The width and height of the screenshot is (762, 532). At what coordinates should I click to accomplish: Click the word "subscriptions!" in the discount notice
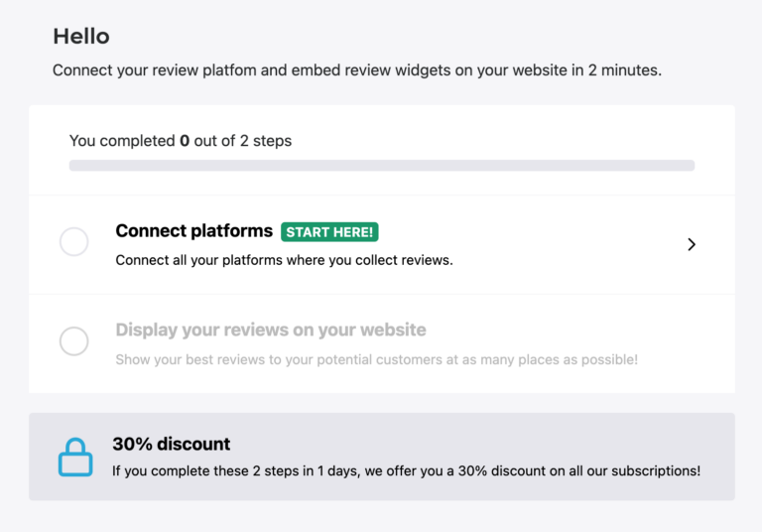656,470
